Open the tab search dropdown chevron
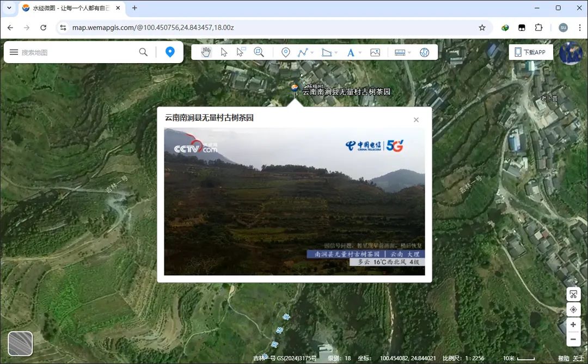The height and width of the screenshot is (364, 588). 9,8
